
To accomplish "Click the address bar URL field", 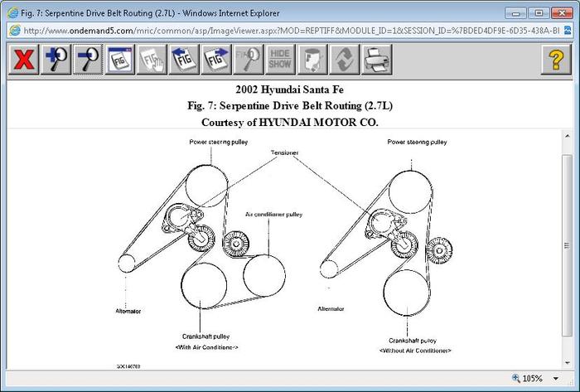I will [292, 31].
